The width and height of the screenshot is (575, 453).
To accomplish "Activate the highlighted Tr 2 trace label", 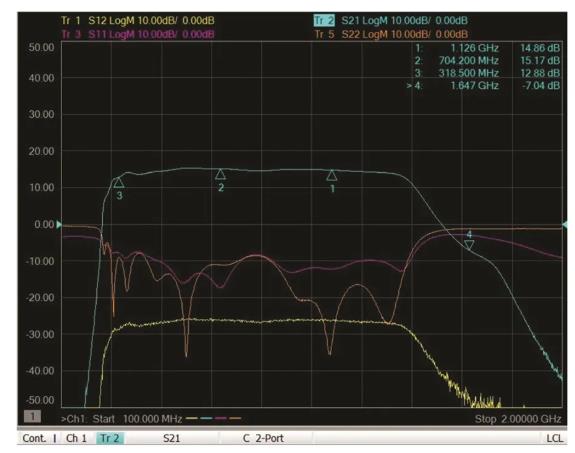I will [x=324, y=21].
